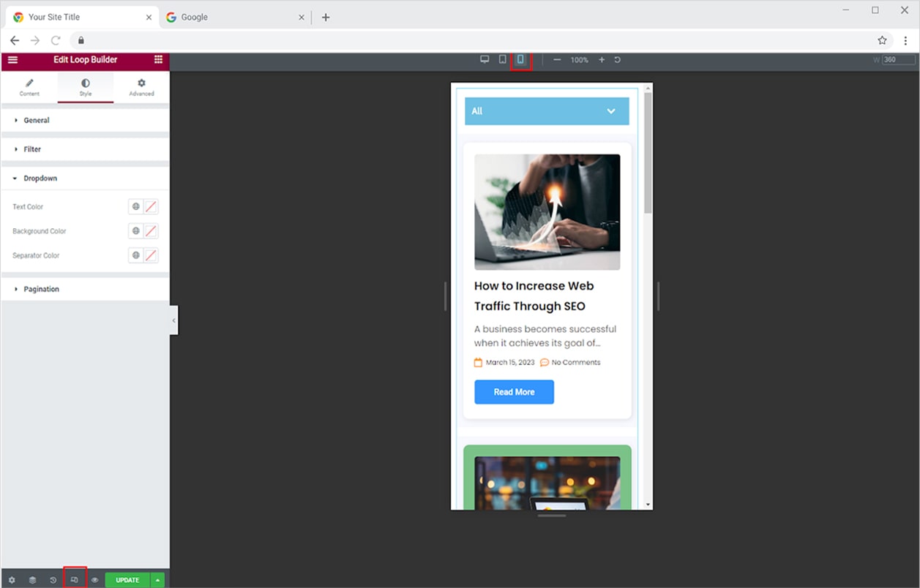This screenshot has height=588, width=920.
Task: Open the Text Color swatch picker
Action: tap(151, 207)
